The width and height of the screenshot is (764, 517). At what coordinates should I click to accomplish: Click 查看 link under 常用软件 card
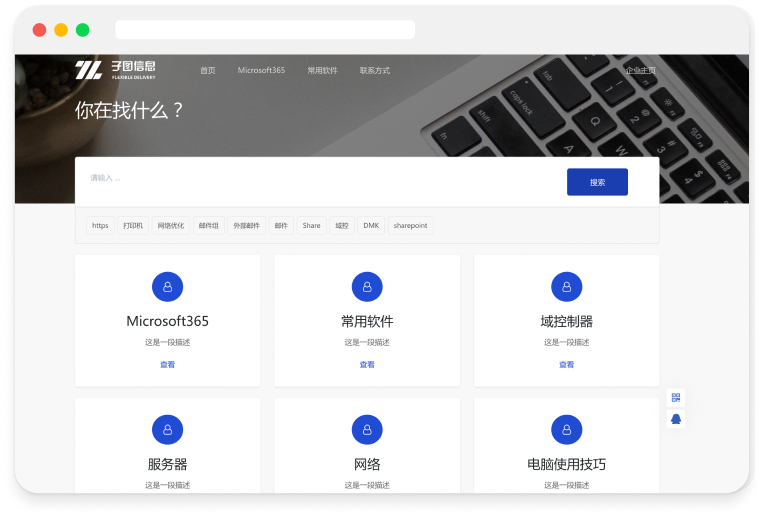click(x=367, y=364)
